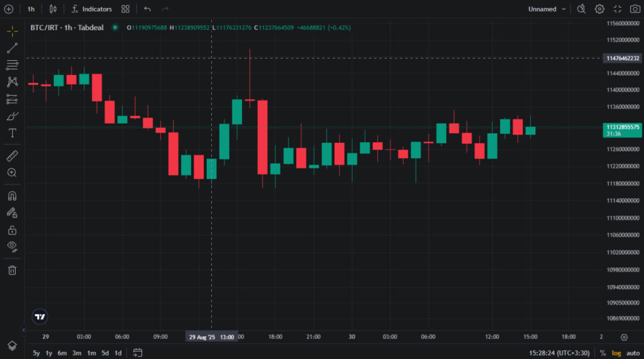Open the candlestick chart type menu

(53, 9)
